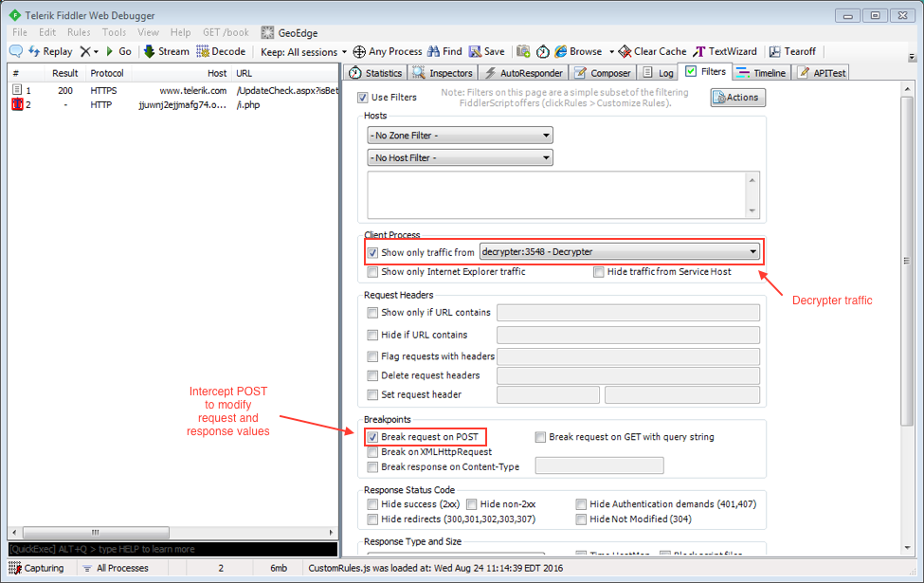Click the Any Process target icon
The image size is (924, 583).
tap(359, 51)
